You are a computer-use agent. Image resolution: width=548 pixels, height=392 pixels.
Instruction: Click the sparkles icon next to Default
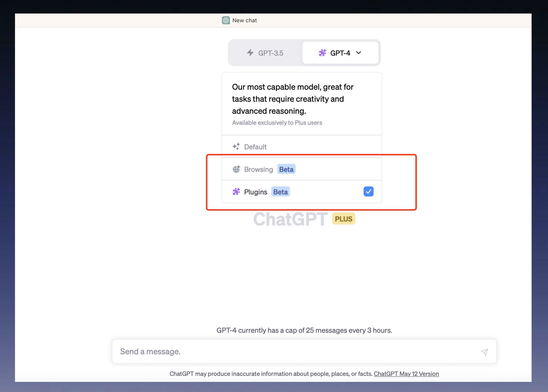click(236, 147)
